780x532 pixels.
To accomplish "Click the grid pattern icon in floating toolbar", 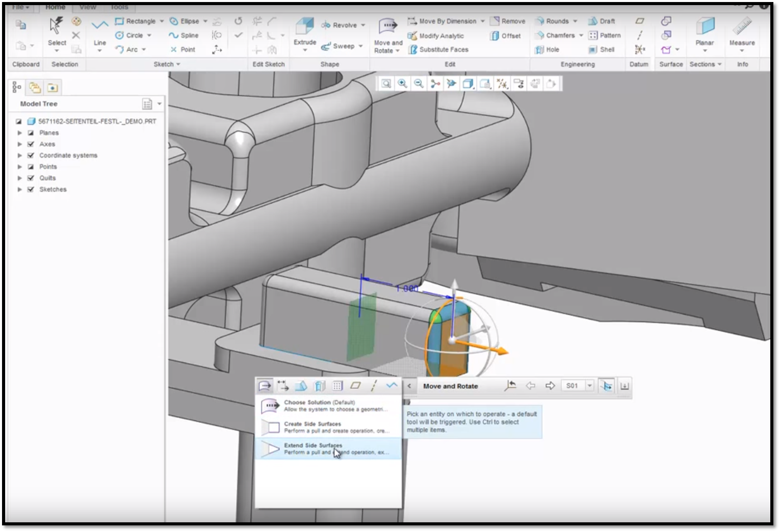I will click(337, 386).
